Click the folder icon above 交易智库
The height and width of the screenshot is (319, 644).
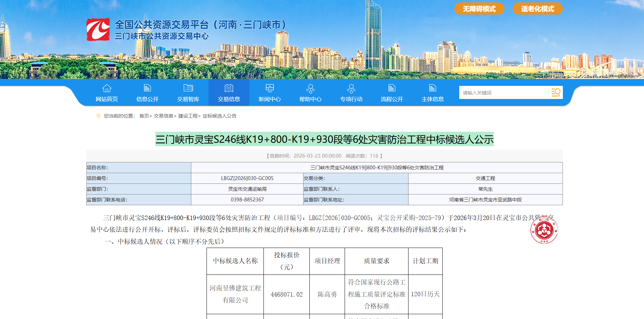click(188, 88)
